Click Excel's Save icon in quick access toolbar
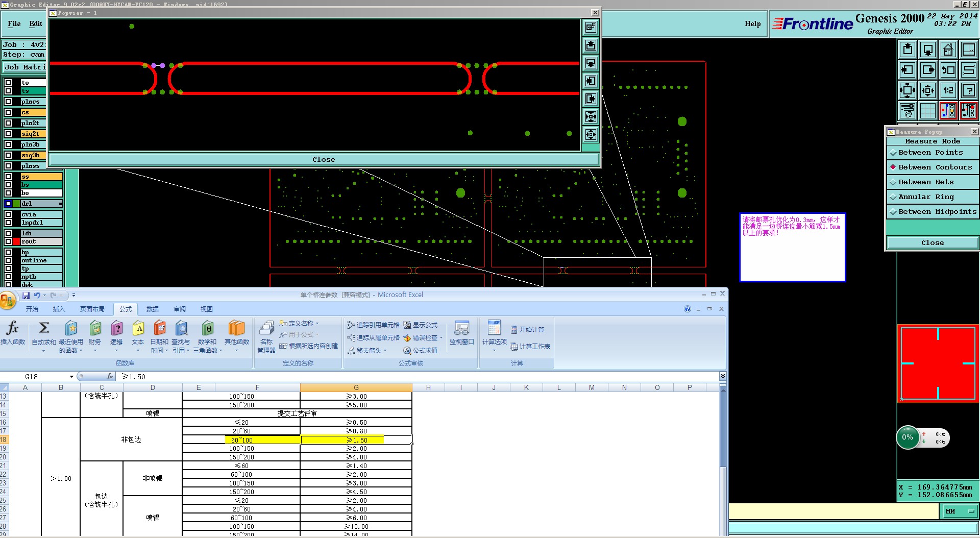980x538 pixels. pos(26,295)
